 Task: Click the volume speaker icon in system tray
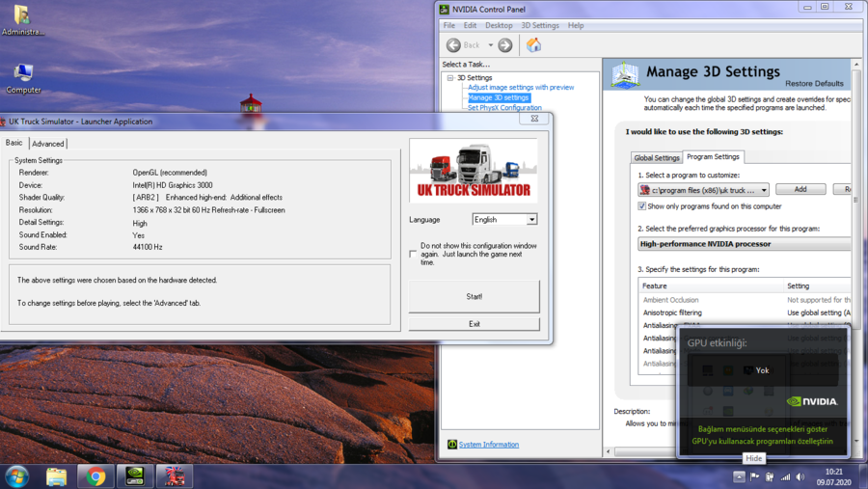click(x=800, y=476)
